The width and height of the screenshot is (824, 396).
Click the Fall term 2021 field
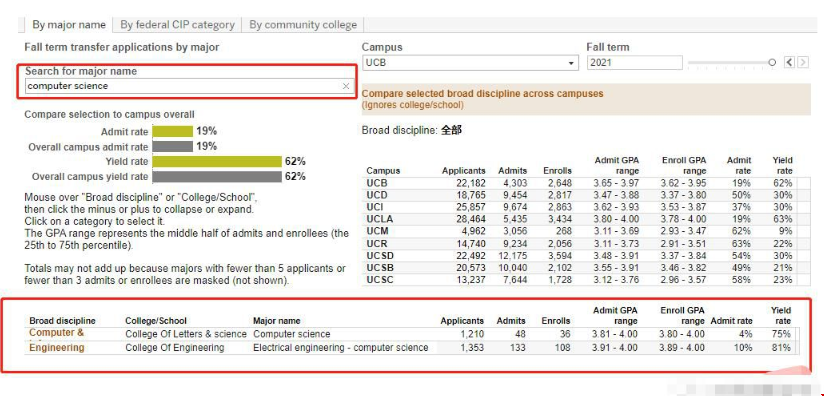(634, 62)
